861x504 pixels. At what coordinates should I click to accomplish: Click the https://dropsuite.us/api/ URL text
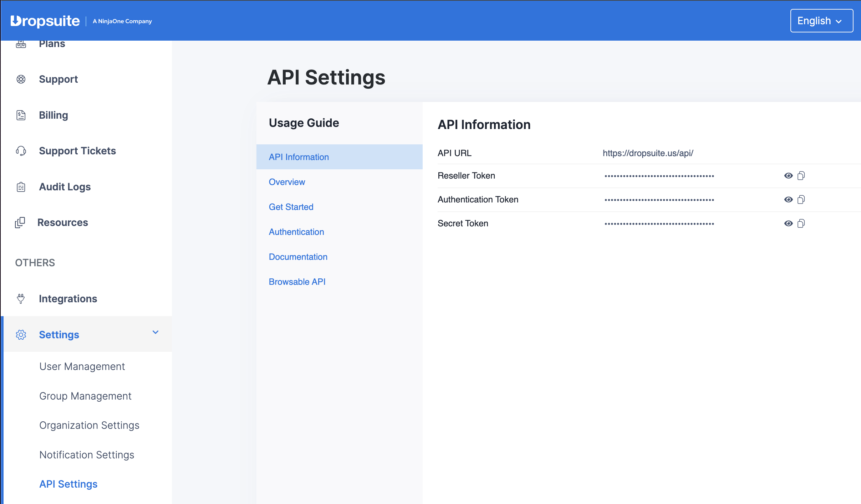click(648, 153)
